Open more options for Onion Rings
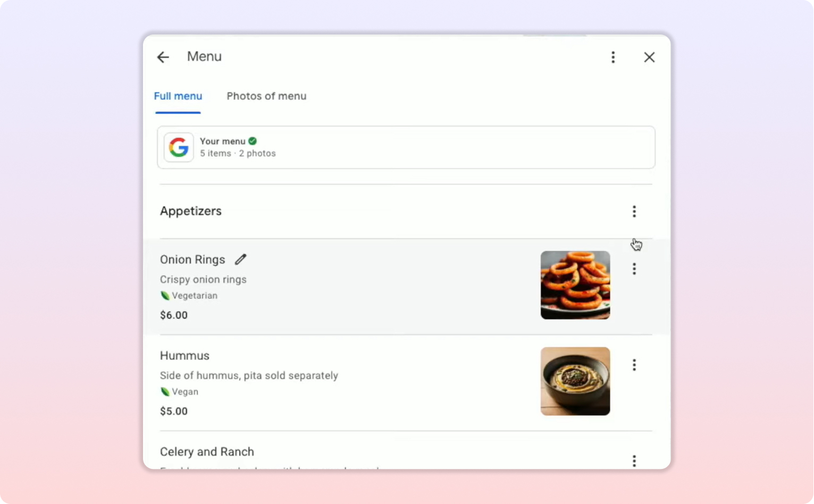 [634, 269]
